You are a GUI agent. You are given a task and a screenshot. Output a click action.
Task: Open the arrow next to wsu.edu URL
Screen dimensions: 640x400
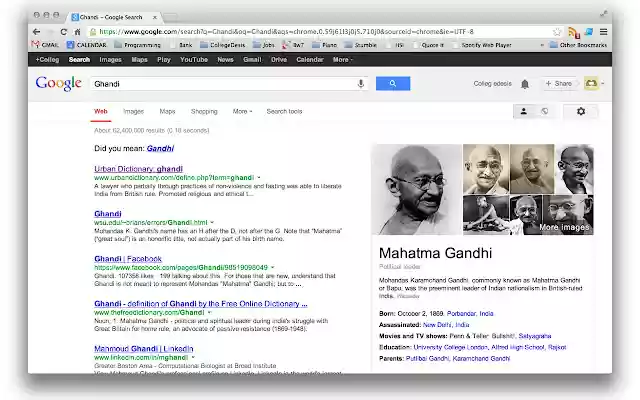click(212, 222)
